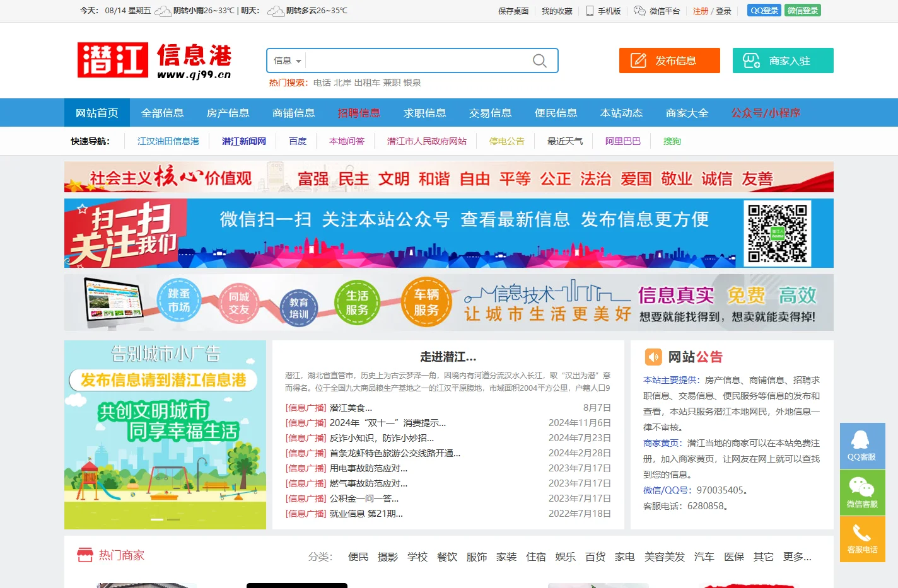Click the 热门商家 shop icon
This screenshot has width=898, height=588.
[x=85, y=555]
